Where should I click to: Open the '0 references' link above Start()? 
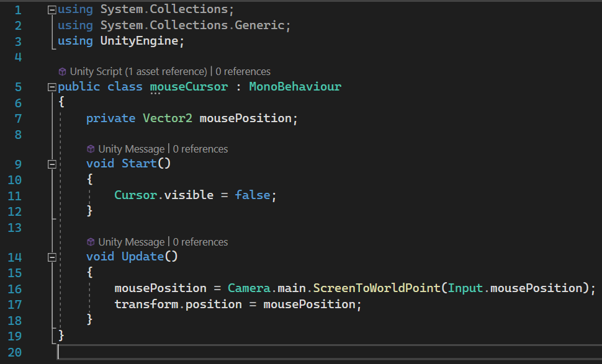pyautogui.click(x=200, y=149)
